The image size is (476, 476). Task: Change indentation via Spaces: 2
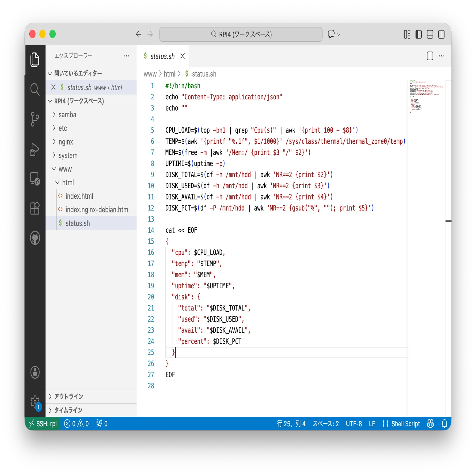point(326,424)
